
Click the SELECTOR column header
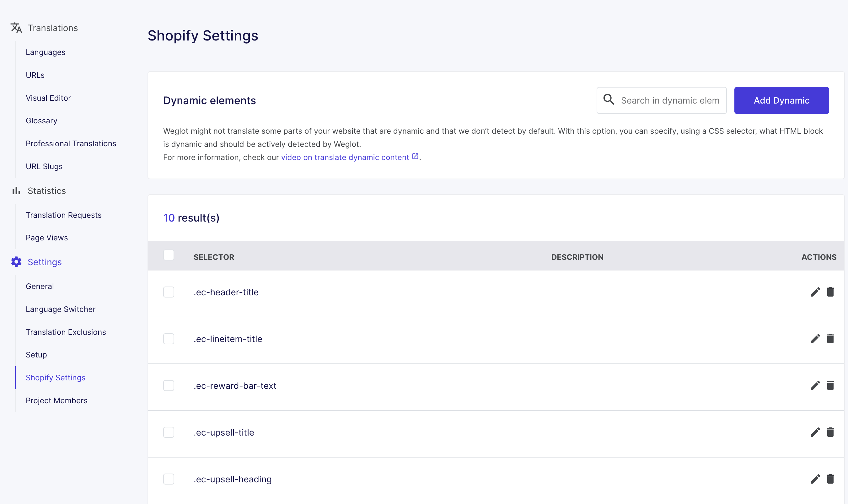214,257
